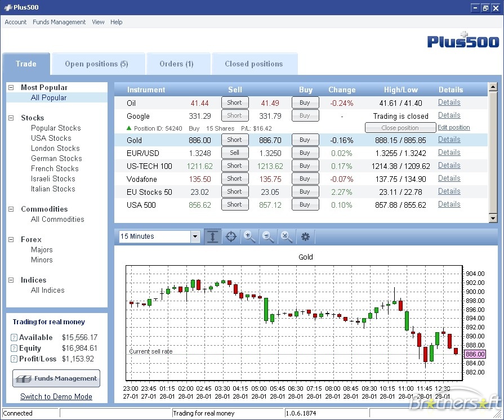The image size is (504, 420).
Task: Switch to the Closed positions tab
Action: 254,64
